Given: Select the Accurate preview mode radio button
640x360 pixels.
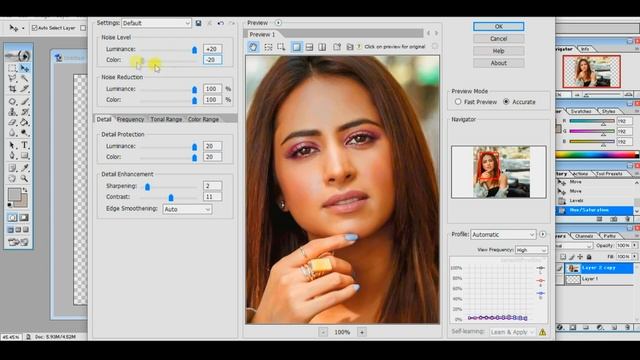Looking at the screenshot, I should point(506,102).
